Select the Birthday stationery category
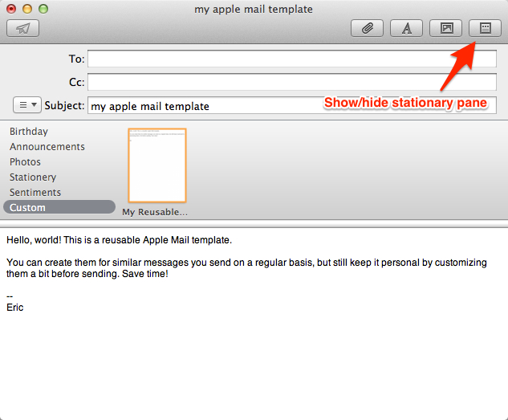The image size is (508, 420). point(29,131)
